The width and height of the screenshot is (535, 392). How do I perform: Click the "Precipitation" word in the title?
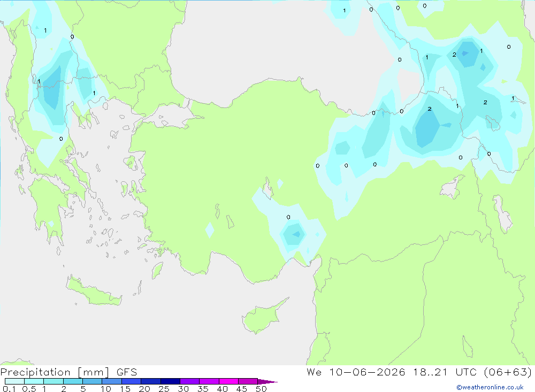(x=35, y=372)
